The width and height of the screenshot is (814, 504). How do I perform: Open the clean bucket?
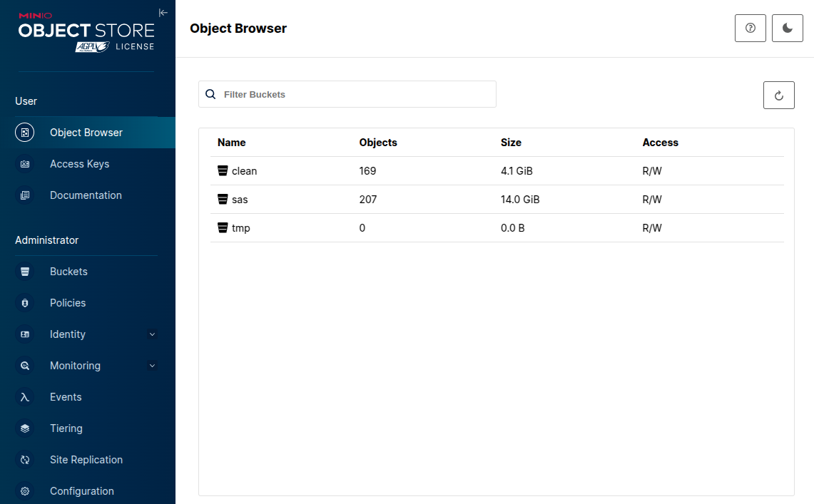click(244, 171)
